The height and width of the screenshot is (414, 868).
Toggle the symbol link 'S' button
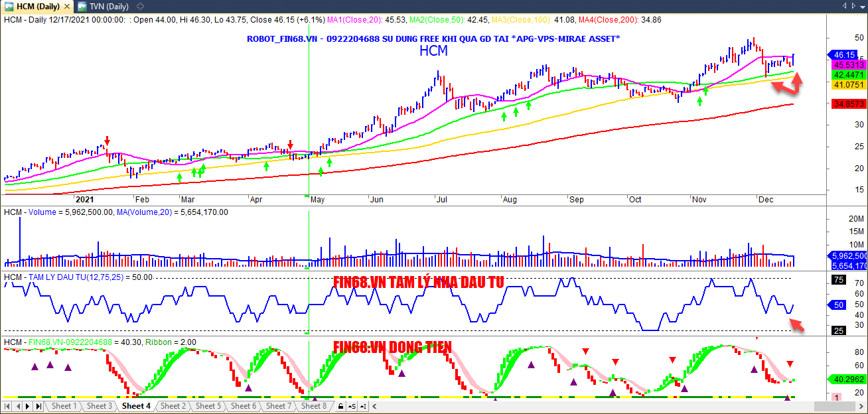352,406
